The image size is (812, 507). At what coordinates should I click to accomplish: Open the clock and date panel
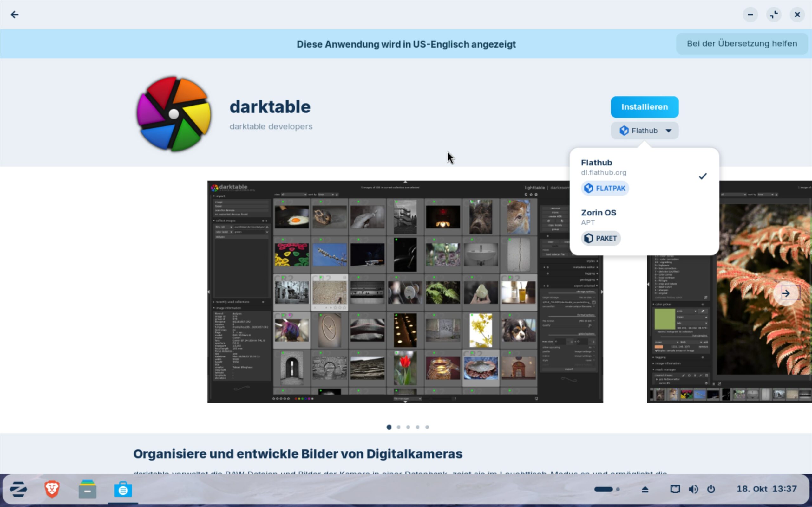click(x=766, y=489)
